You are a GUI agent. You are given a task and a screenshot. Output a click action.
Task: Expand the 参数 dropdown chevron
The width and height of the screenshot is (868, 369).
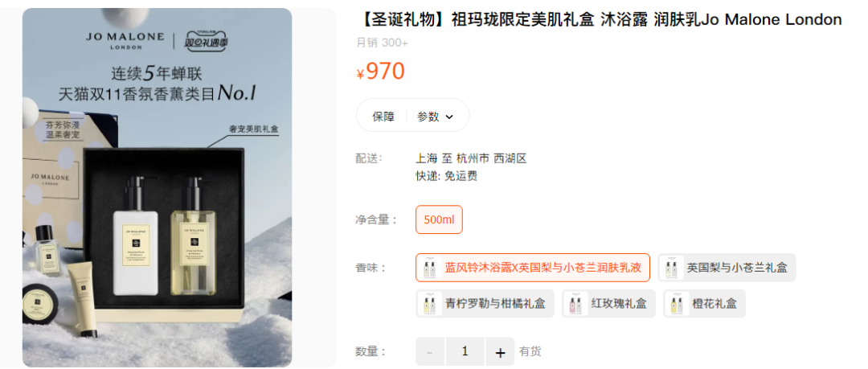click(449, 117)
